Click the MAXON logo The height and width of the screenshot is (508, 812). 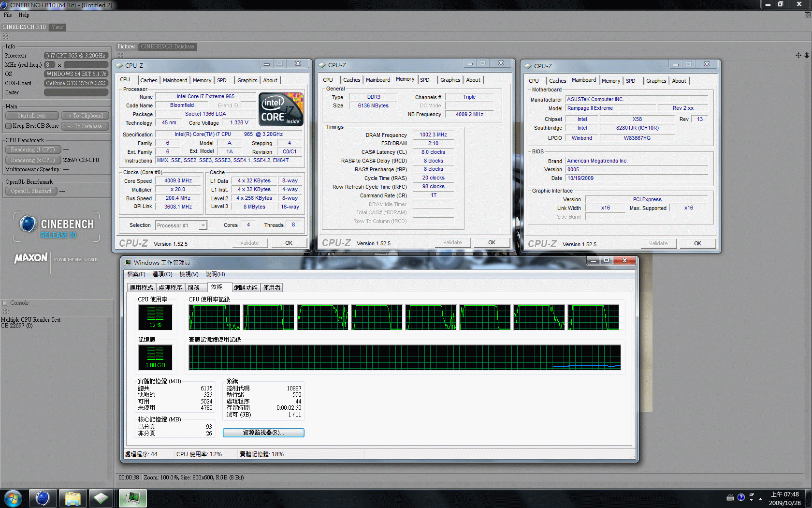point(31,258)
